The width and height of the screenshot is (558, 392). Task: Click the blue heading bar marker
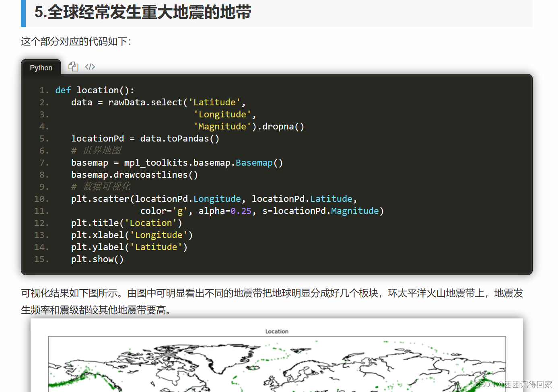coord(23,13)
